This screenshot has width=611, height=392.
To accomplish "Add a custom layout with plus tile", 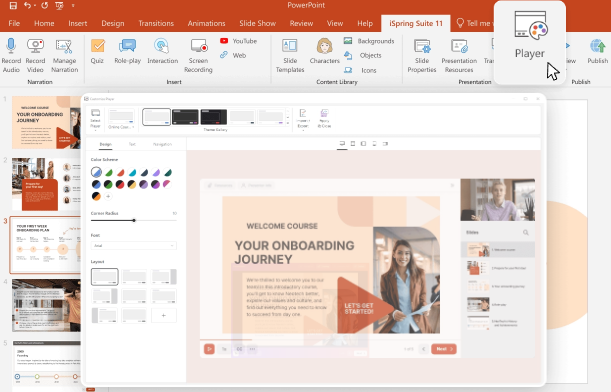I will 164,315.
